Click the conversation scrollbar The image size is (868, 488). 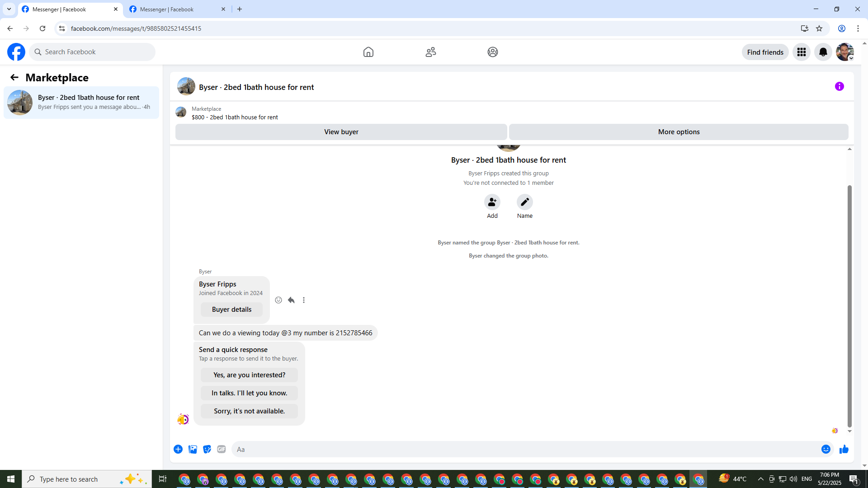[x=849, y=306]
